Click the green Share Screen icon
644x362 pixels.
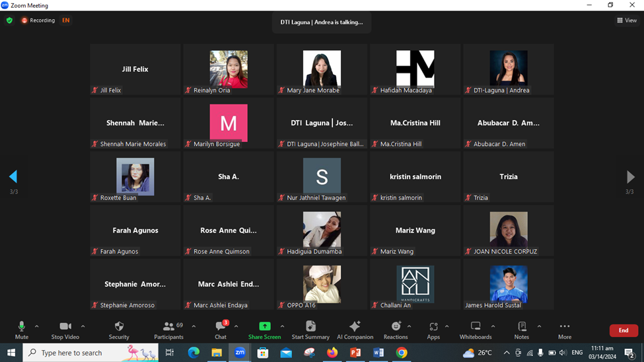tap(264, 326)
